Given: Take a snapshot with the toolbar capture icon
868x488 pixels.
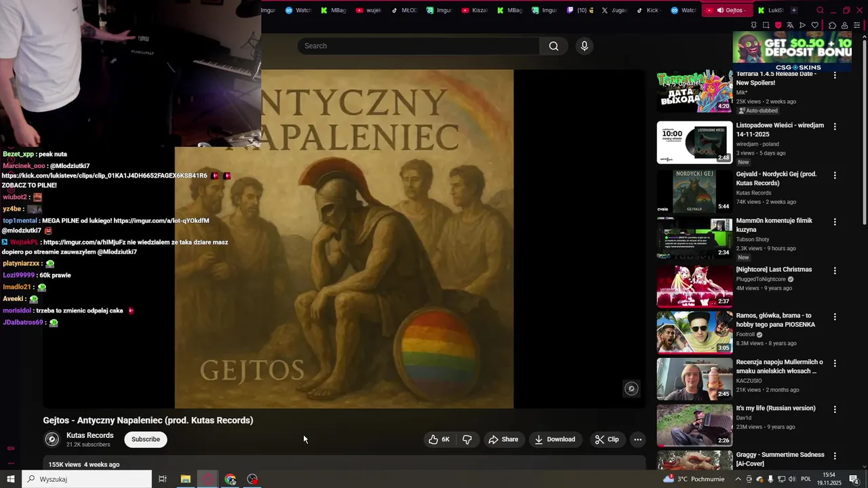Looking at the screenshot, I should [x=766, y=25].
